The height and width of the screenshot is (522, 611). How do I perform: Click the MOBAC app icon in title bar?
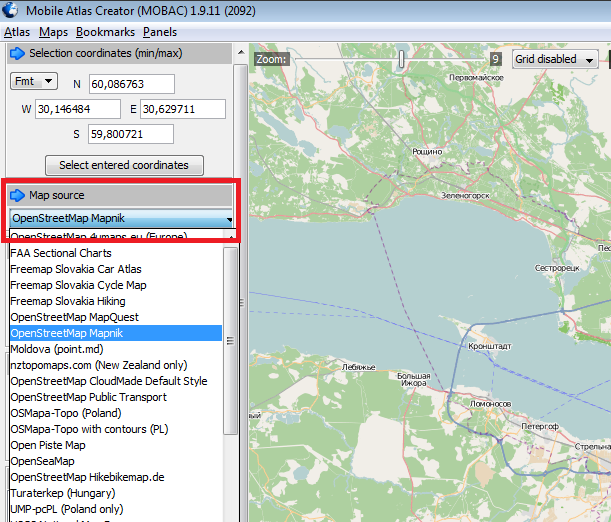(x=10, y=10)
